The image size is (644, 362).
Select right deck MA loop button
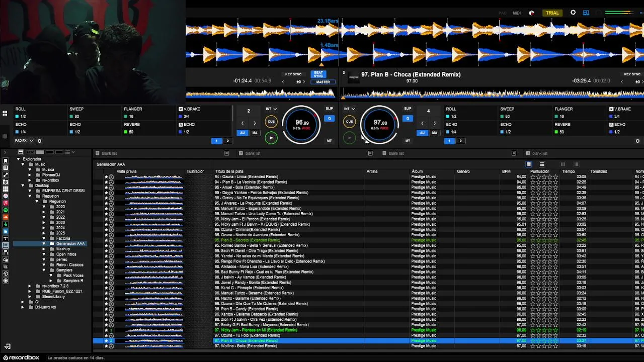tap(435, 133)
